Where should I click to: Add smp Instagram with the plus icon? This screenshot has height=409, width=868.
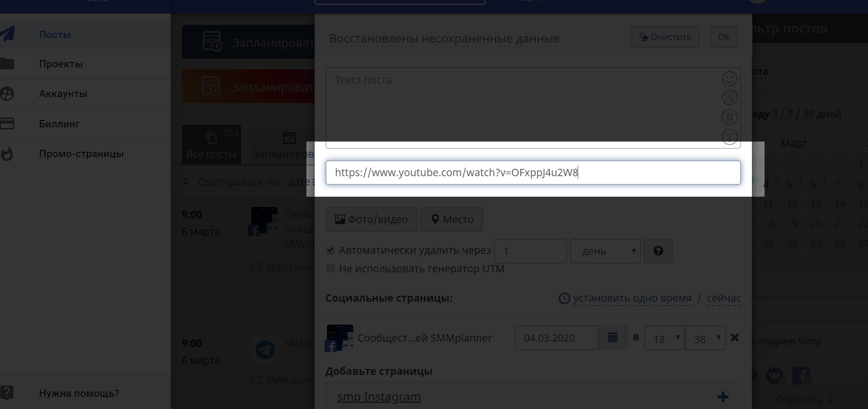click(723, 397)
